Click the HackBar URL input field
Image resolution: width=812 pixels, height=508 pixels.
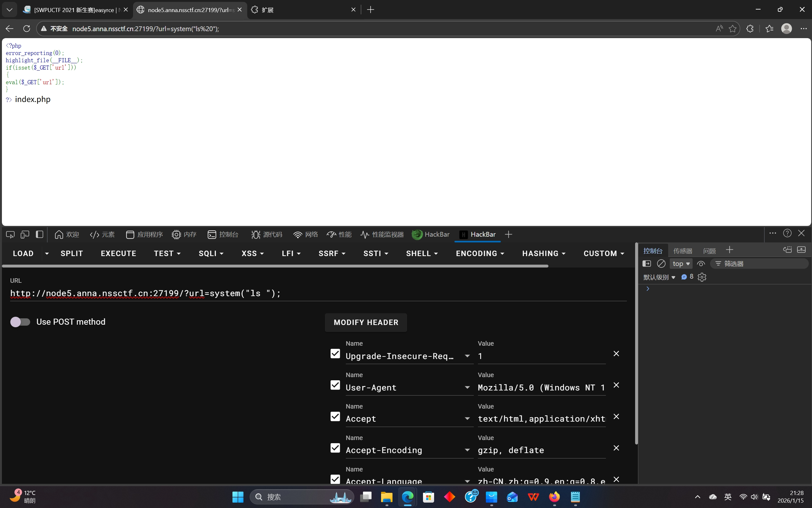coord(302,293)
